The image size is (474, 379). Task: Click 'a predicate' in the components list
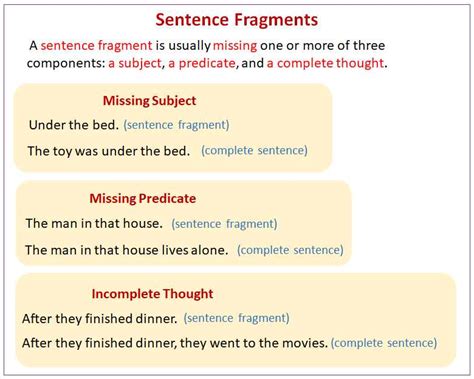pyautogui.click(x=202, y=63)
